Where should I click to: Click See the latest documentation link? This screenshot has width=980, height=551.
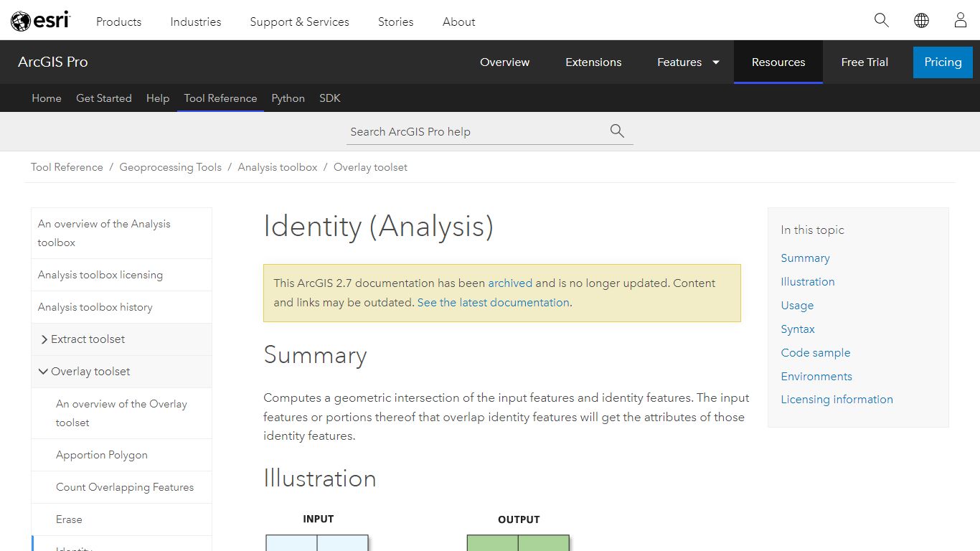coord(494,303)
